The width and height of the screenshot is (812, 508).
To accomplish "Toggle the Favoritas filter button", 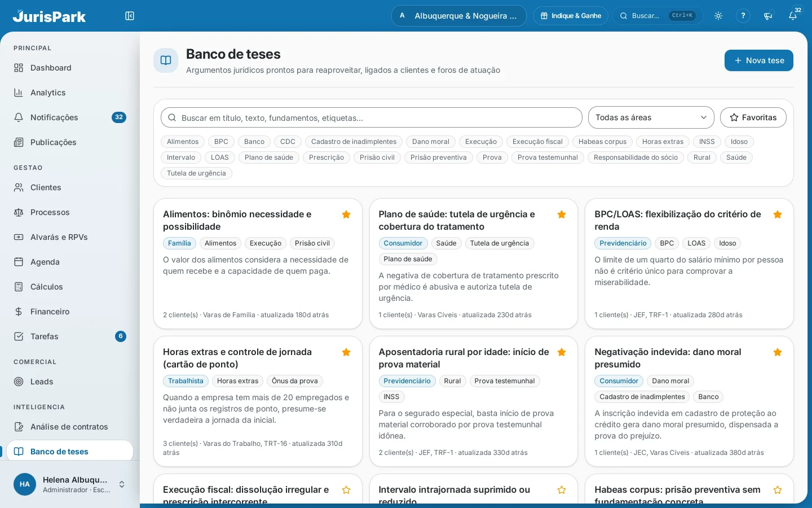I will [753, 117].
